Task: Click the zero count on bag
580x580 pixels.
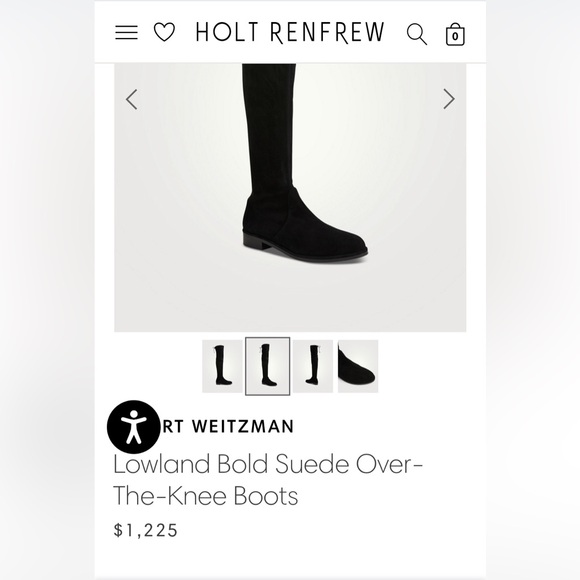Action: 455,37
